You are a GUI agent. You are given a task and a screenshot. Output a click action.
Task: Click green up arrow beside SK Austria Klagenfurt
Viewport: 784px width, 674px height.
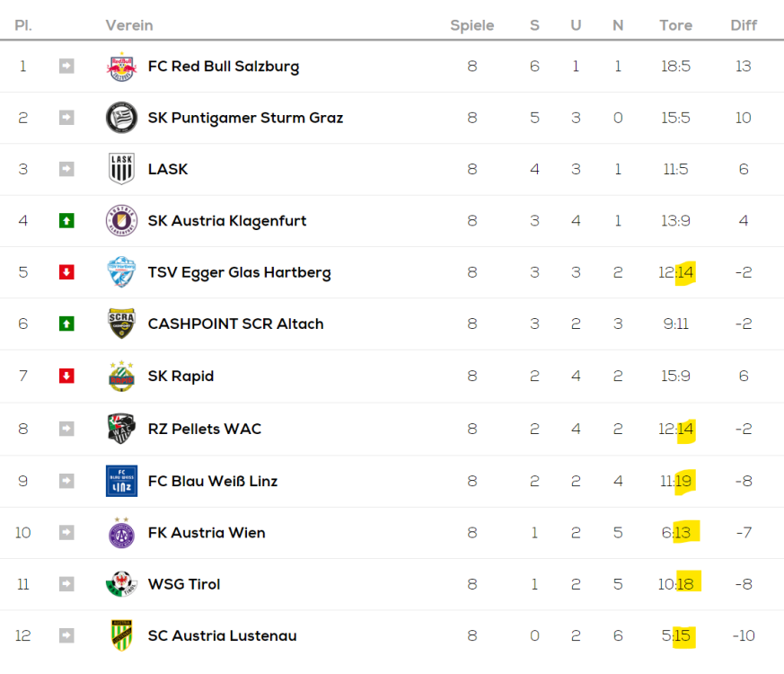66,221
